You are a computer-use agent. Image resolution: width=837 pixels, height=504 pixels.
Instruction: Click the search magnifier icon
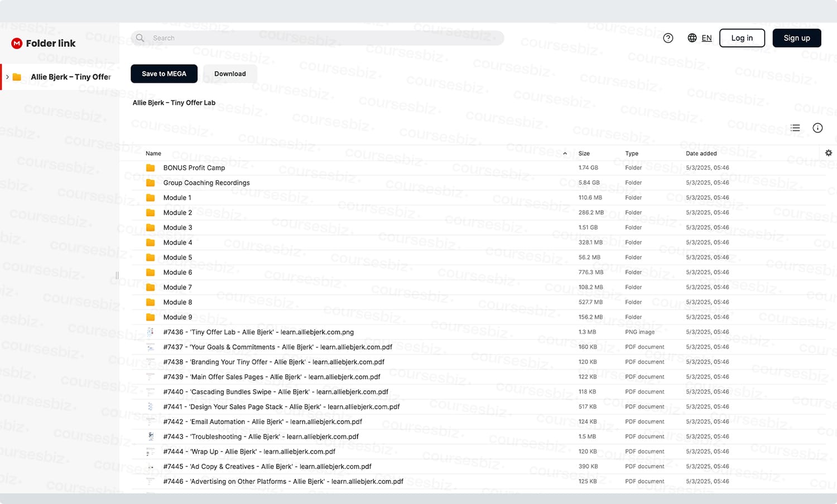[140, 38]
